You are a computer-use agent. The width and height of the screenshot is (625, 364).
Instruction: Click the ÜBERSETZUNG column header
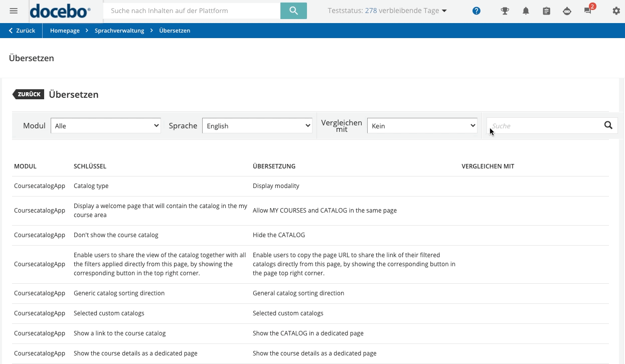click(x=274, y=166)
